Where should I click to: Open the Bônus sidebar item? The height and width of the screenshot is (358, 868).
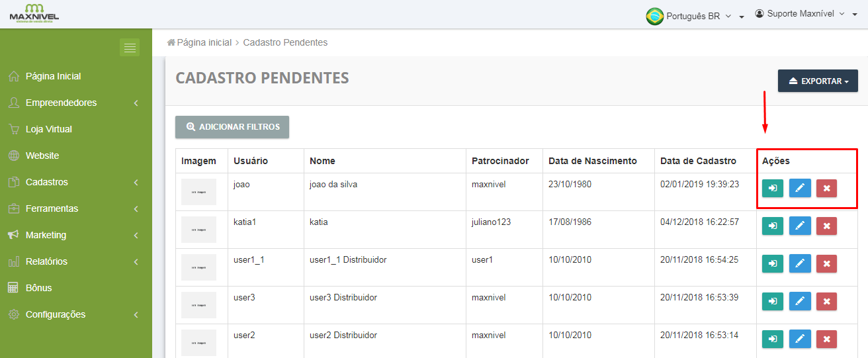(x=38, y=288)
